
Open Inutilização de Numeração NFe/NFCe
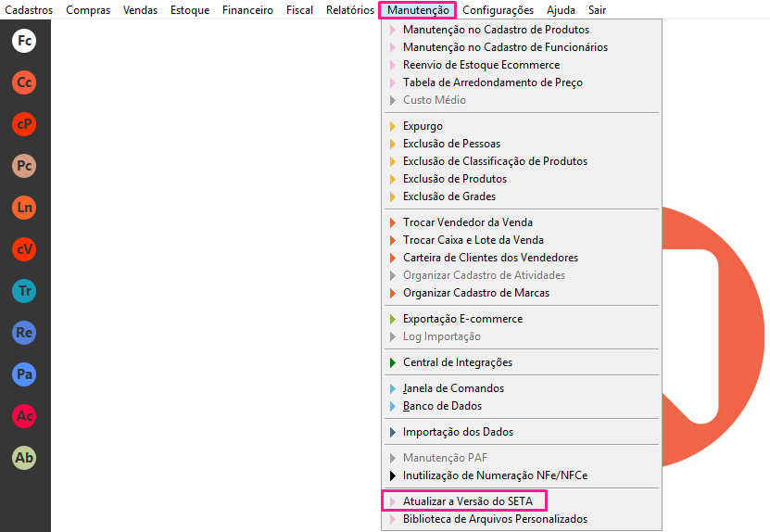point(522,476)
